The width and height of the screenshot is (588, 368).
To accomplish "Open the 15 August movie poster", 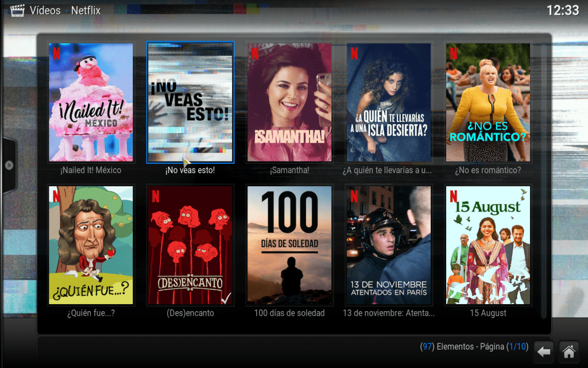I will coord(488,245).
